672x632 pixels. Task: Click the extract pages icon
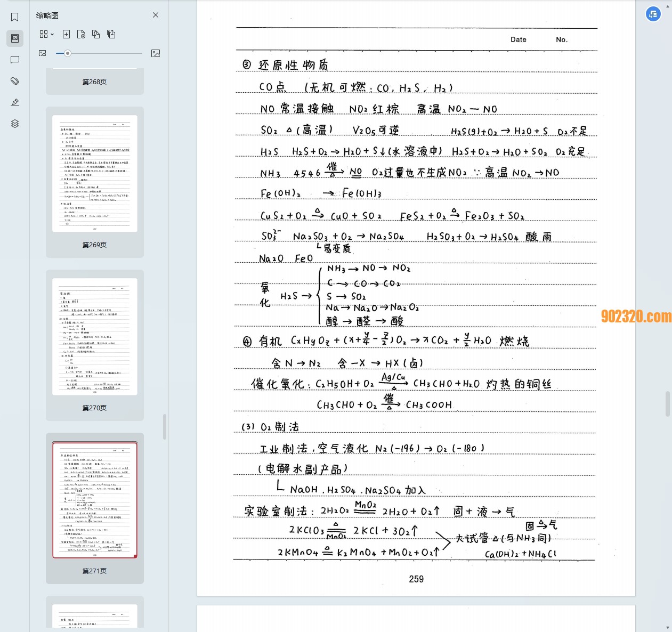point(111,34)
